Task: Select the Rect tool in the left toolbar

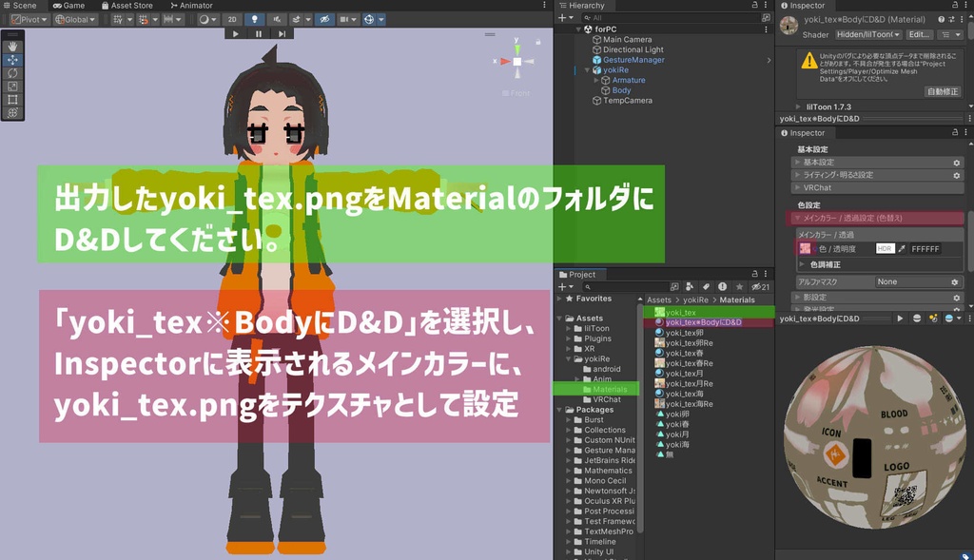Action: tap(14, 100)
